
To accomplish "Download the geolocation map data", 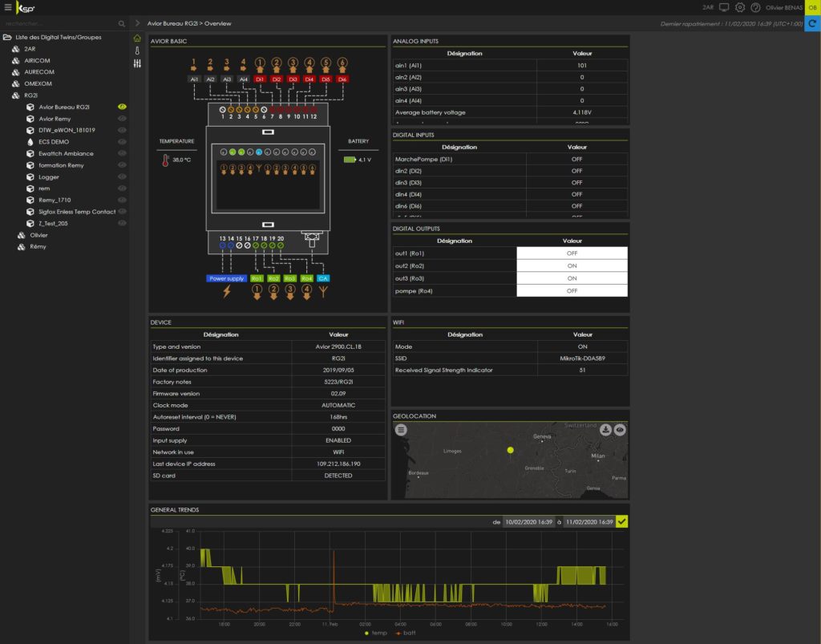I will pos(606,430).
